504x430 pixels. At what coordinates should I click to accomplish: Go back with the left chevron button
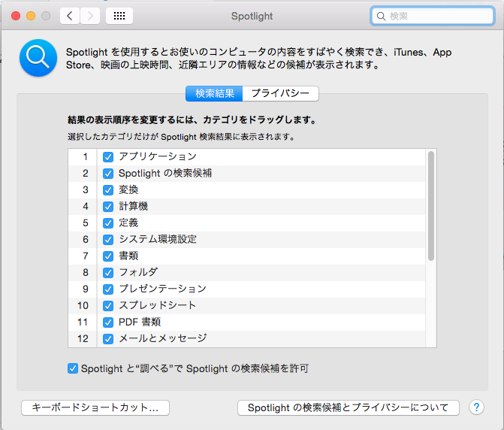point(70,16)
